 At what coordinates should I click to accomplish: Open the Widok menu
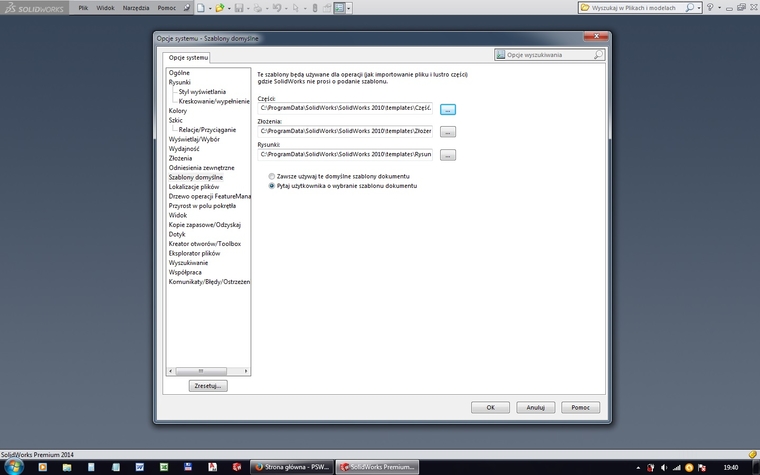105,8
